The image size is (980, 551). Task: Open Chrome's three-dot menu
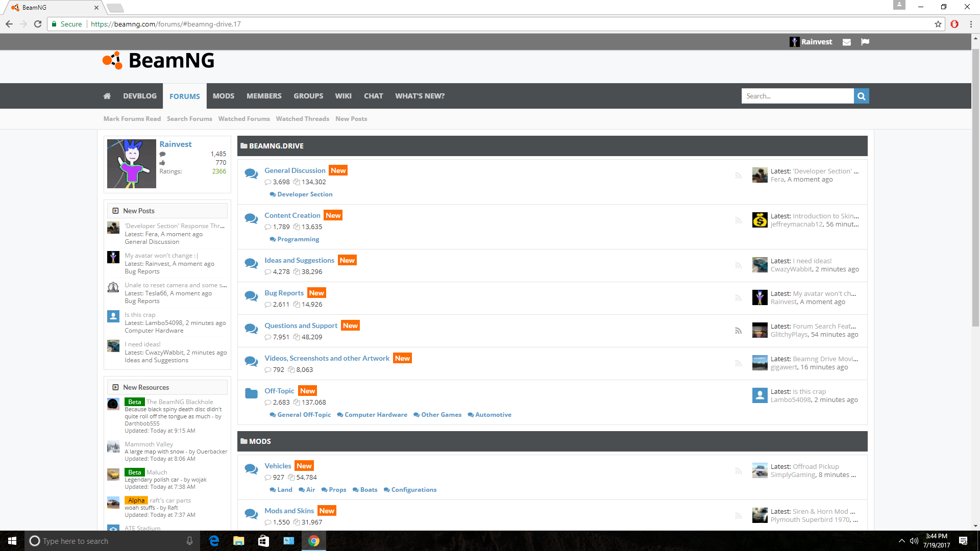click(x=971, y=24)
